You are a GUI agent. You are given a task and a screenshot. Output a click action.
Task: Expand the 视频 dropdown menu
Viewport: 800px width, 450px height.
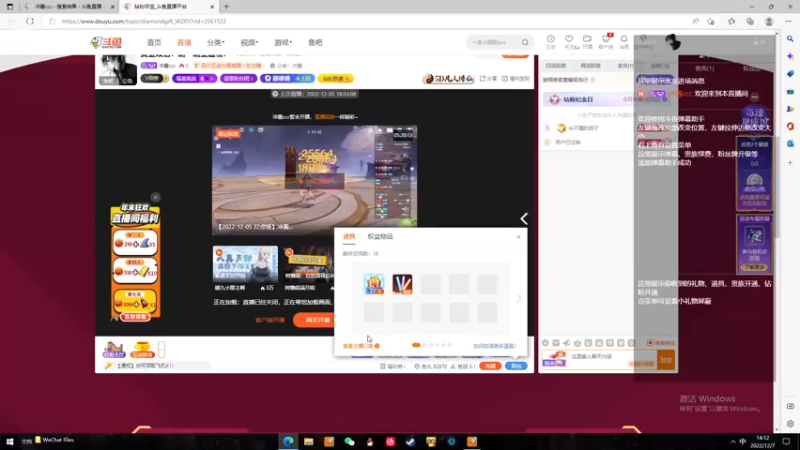pyautogui.click(x=249, y=42)
